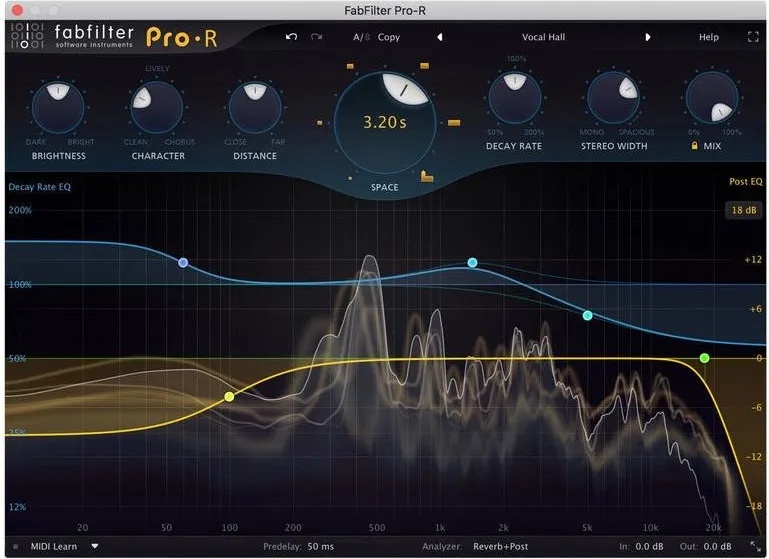Select the green post EQ band near 18 kHz
The width and height of the screenshot is (769, 559).
(704, 358)
